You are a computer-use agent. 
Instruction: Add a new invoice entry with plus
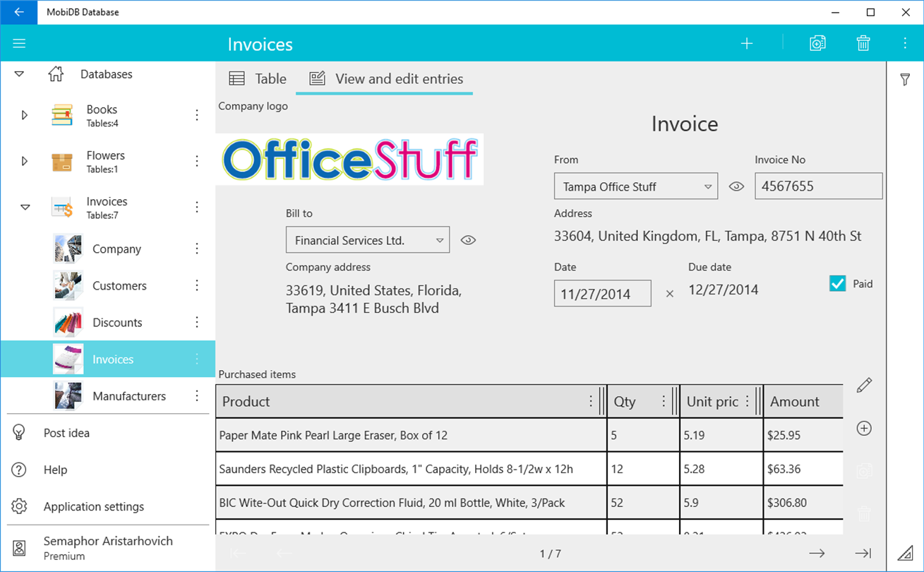point(747,44)
